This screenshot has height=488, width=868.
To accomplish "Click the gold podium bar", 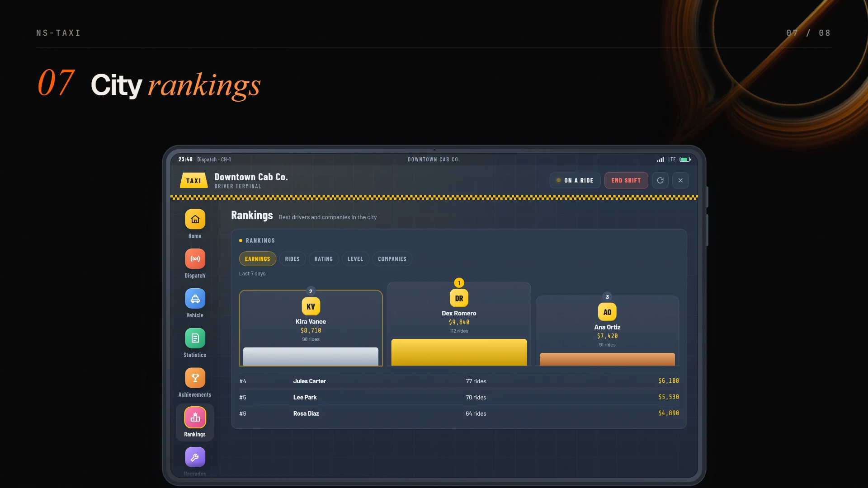I will [459, 352].
